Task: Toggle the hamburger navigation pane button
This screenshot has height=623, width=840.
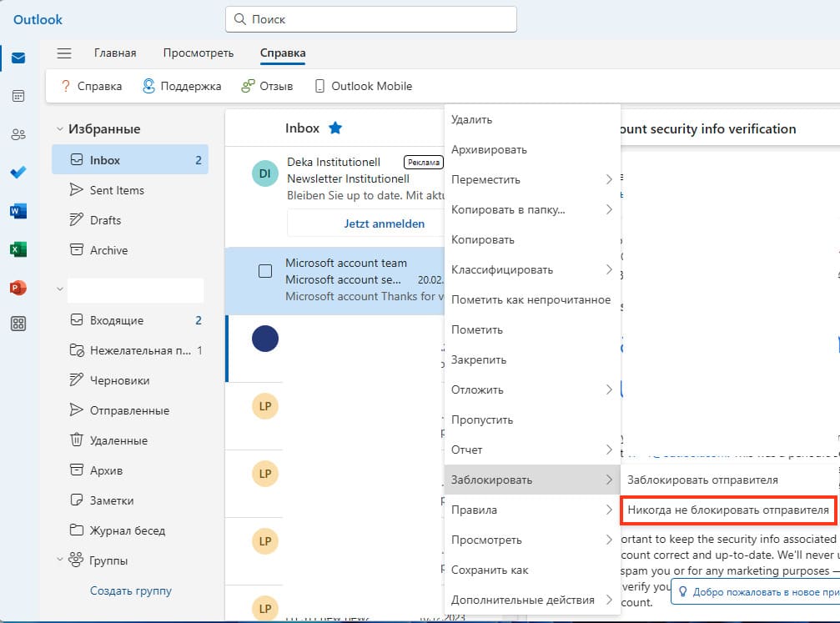Action: [x=64, y=53]
